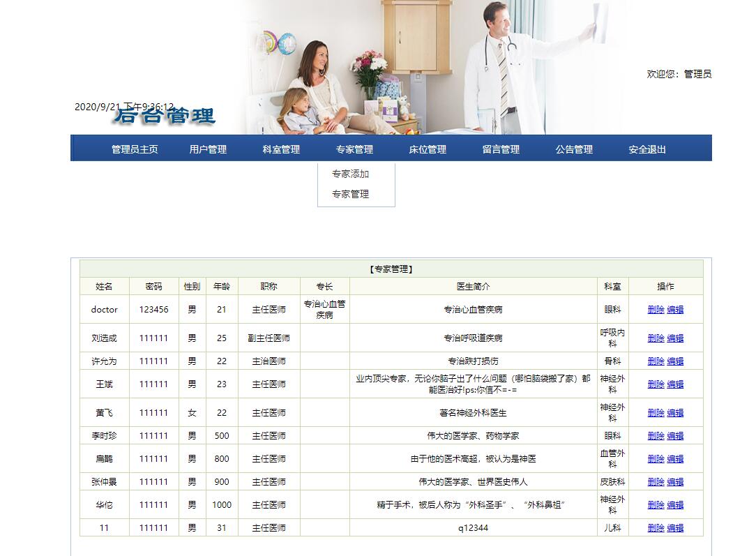Click 删除 for expert doctor
The image size is (756, 556).
click(x=656, y=309)
